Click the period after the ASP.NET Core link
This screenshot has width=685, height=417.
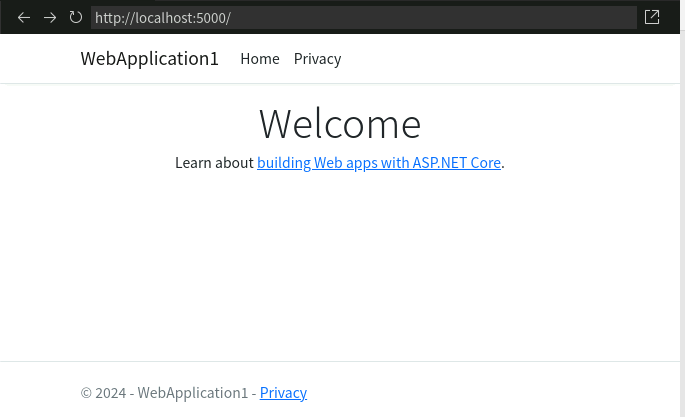pos(503,164)
